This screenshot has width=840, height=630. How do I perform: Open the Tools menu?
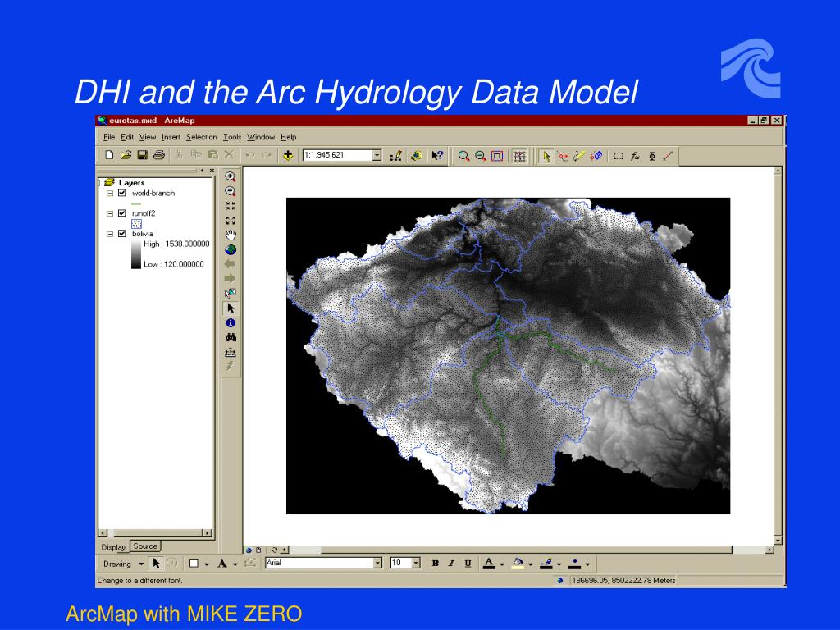click(232, 137)
